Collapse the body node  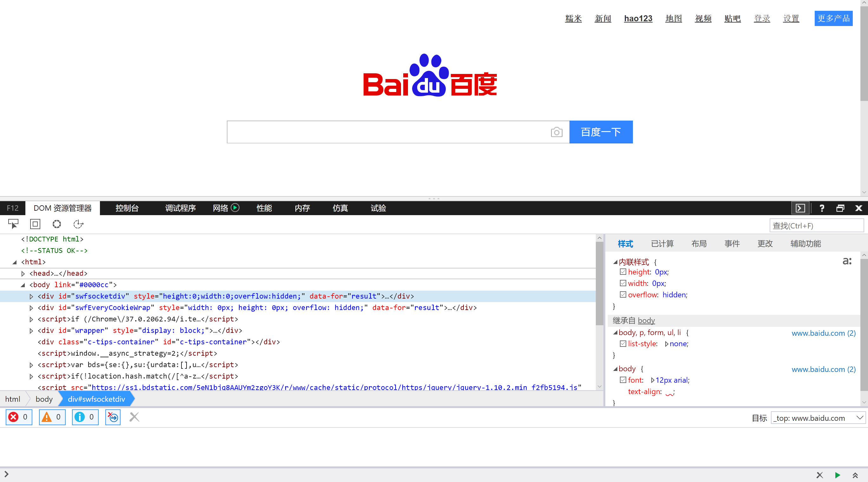coord(23,285)
